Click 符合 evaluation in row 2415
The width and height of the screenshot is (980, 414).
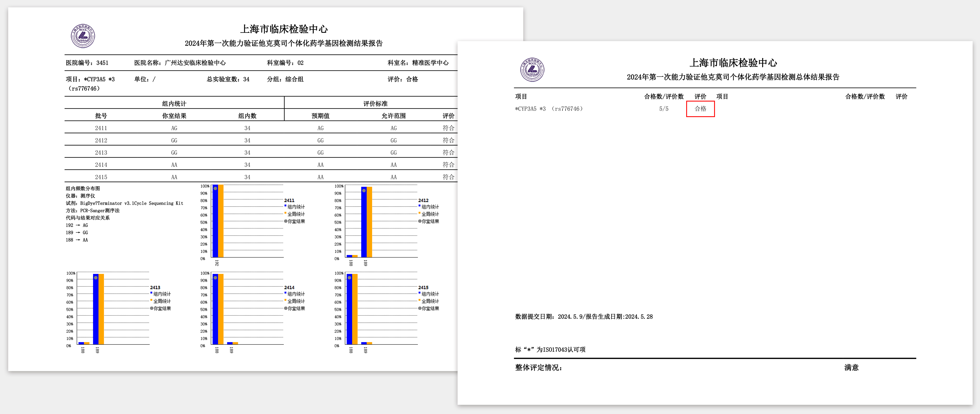448,177
